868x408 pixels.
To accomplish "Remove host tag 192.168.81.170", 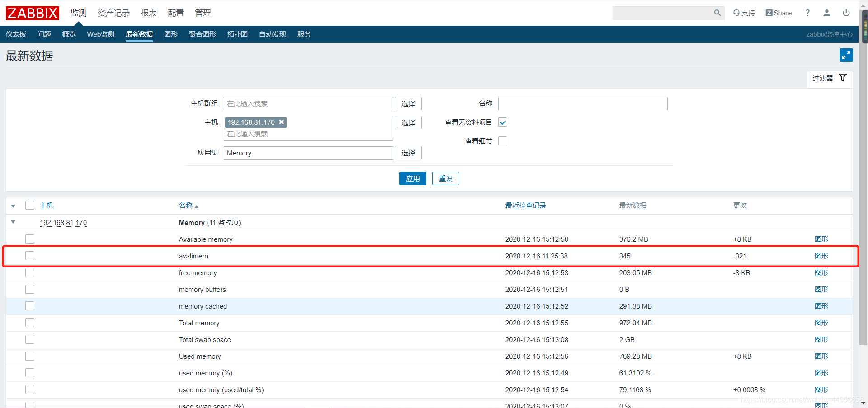I will point(282,122).
